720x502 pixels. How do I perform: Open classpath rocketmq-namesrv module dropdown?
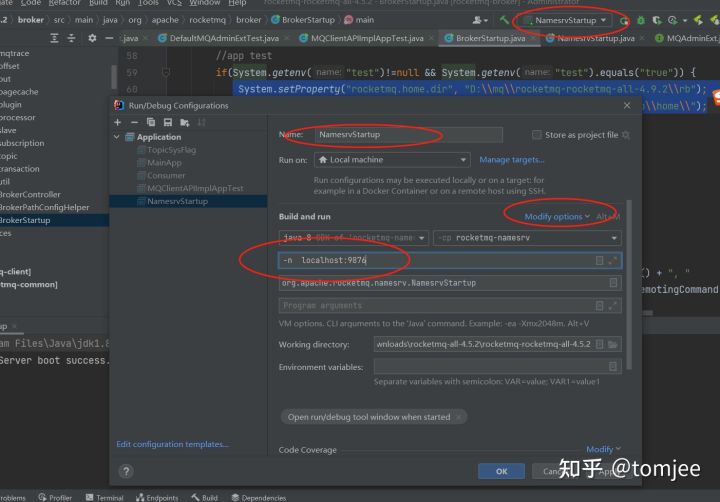coord(527,238)
